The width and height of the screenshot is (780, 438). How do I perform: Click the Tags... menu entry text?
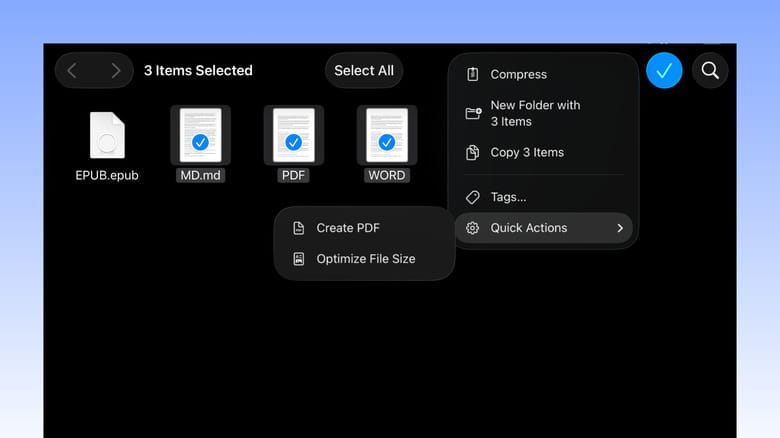tap(508, 197)
